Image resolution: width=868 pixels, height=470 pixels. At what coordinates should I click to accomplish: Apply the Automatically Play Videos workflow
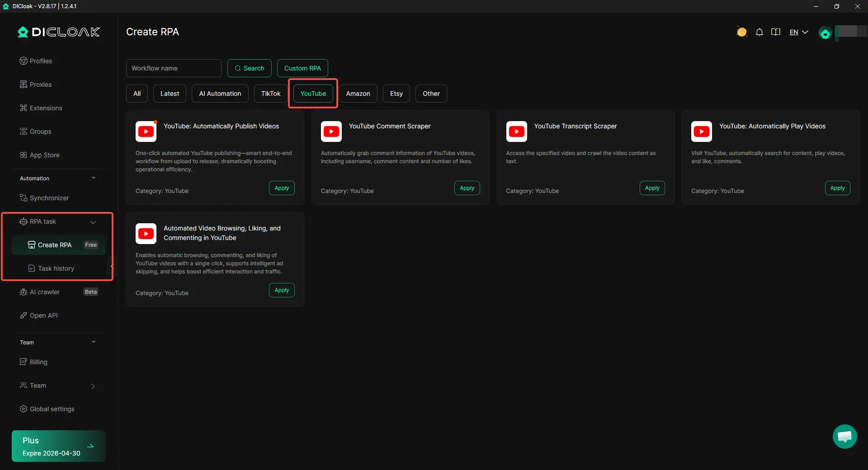click(837, 188)
